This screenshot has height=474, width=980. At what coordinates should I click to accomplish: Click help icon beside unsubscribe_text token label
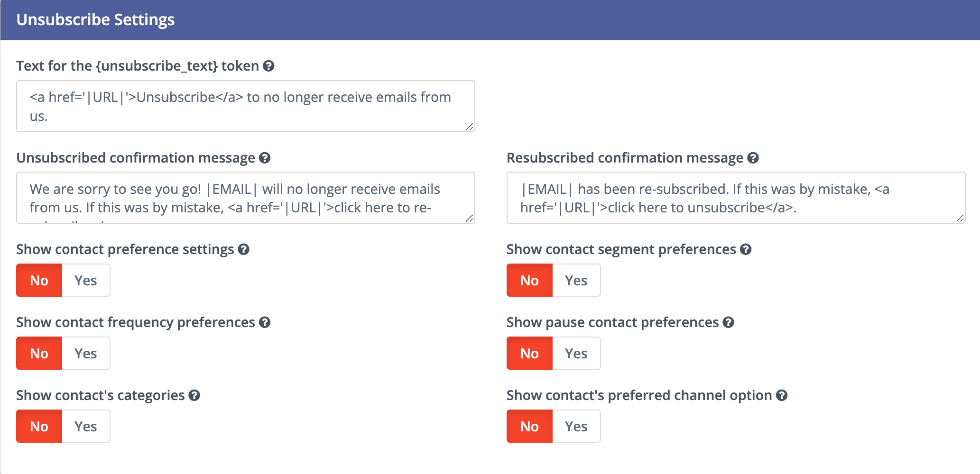268,66
